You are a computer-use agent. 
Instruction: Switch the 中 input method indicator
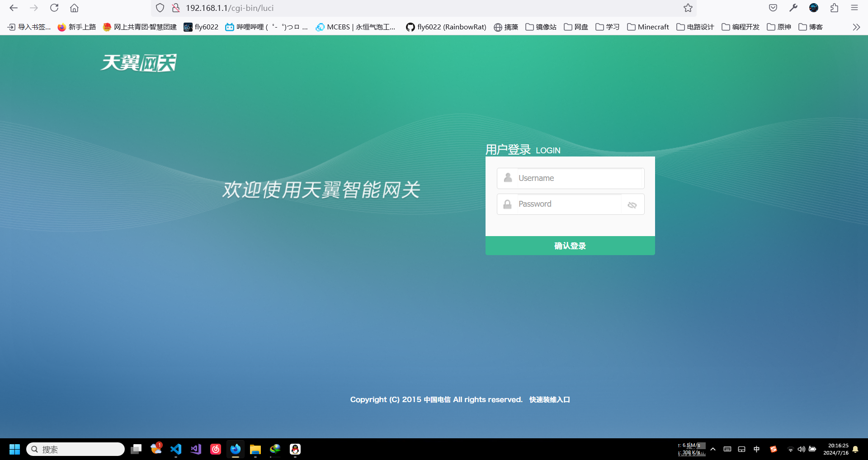pyautogui.click(x=757, y=449)
